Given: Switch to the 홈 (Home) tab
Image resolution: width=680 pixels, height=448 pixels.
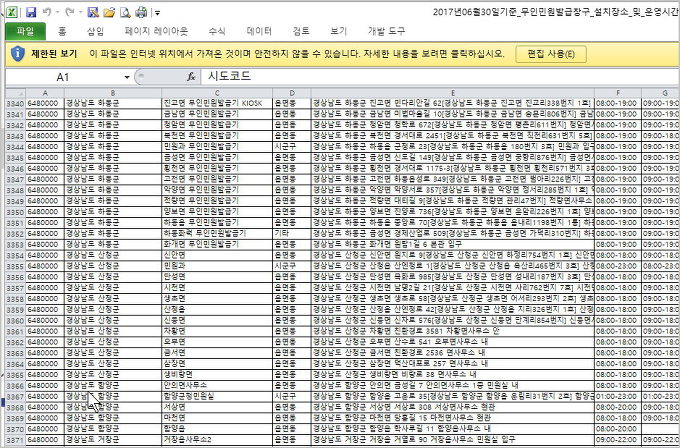Looking at the screenshot, I should [62, 31].
